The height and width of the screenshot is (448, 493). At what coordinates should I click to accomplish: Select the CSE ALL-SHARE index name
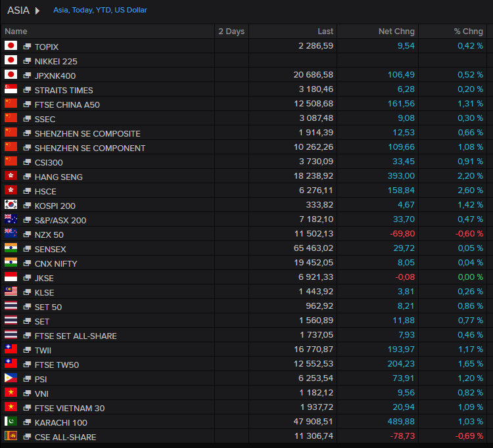[x=65, y=437]
